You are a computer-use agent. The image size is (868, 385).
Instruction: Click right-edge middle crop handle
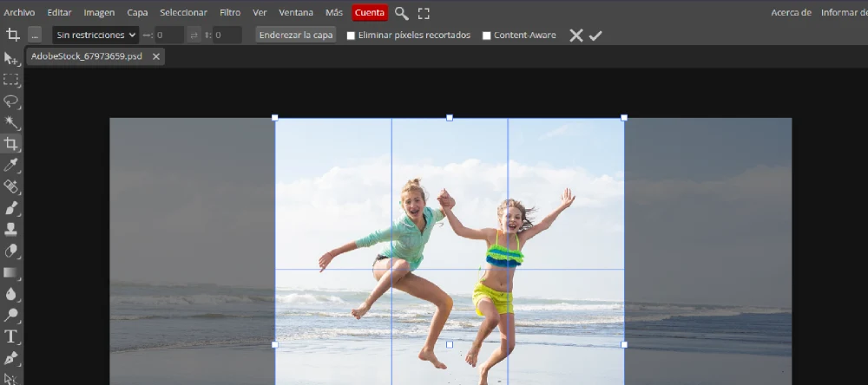coord(624,344)
